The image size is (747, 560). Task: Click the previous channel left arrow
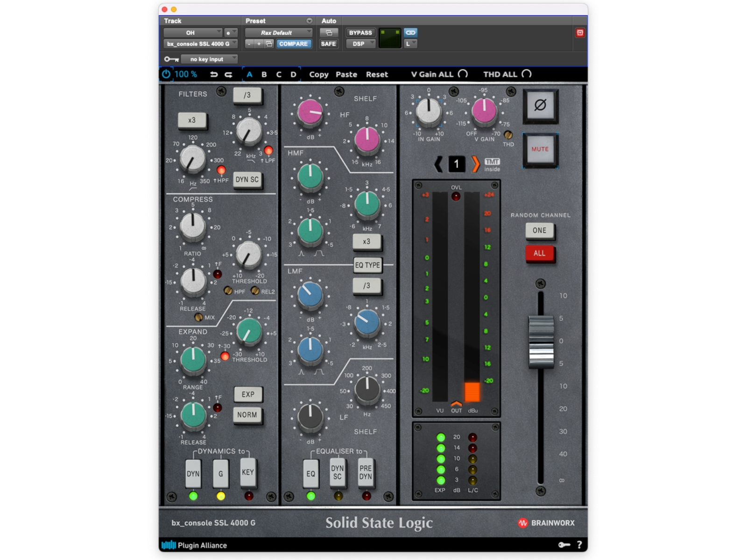[x=438, y=164]
